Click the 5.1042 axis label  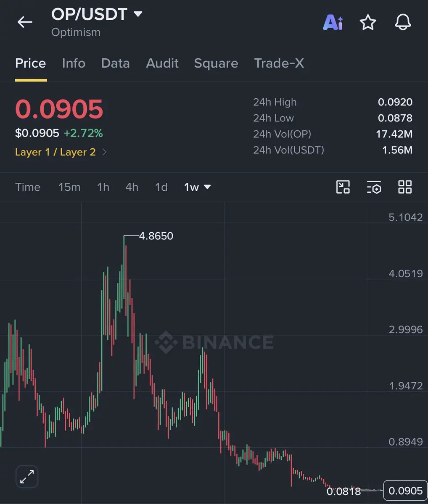[406, 217]
